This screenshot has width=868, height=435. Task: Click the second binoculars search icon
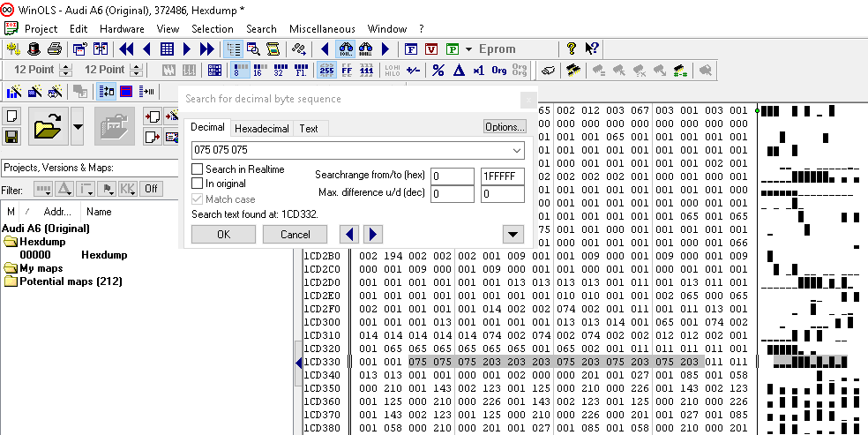pos(365,49)
